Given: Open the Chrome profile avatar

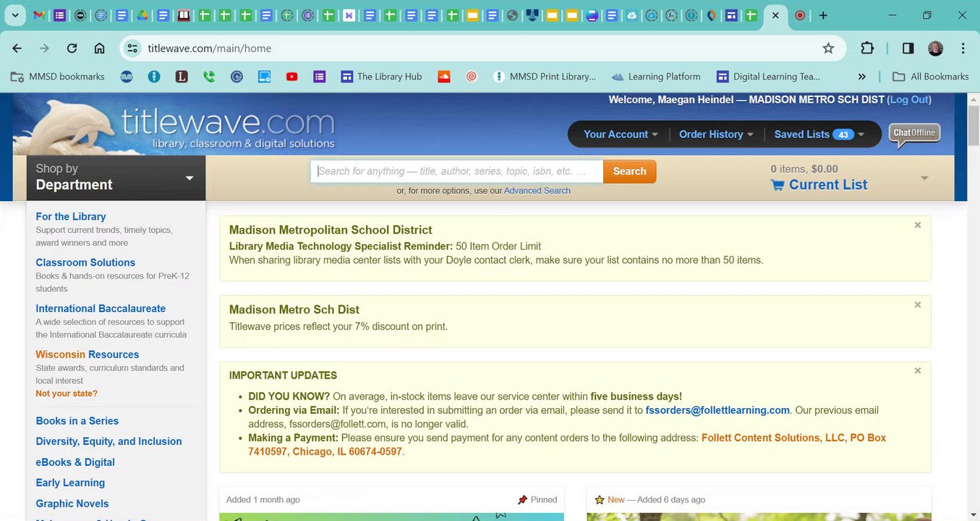Looking at the screenshot, I should point(936,48).
